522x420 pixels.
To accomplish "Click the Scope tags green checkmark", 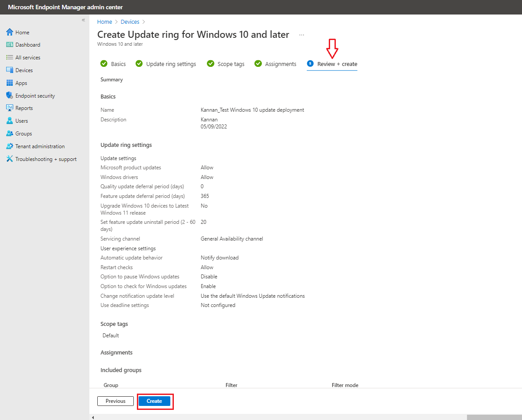I will point(210,63).
